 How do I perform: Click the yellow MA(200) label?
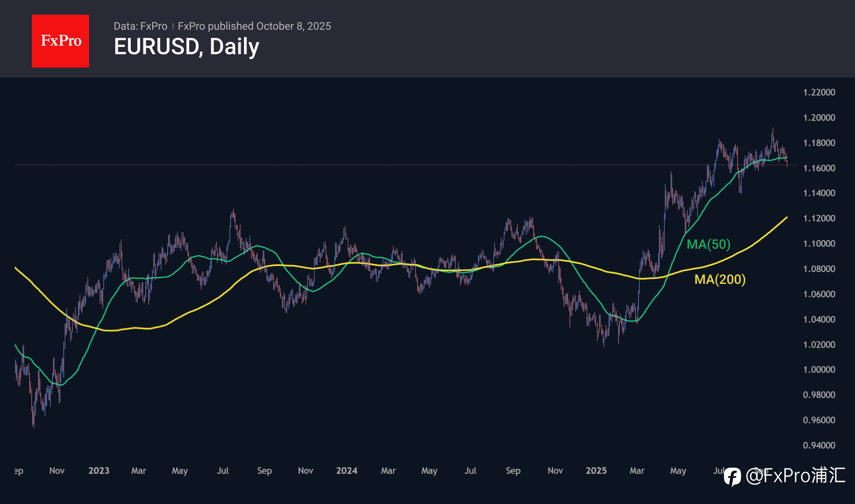pyautogui.click(x=720, y=279)
